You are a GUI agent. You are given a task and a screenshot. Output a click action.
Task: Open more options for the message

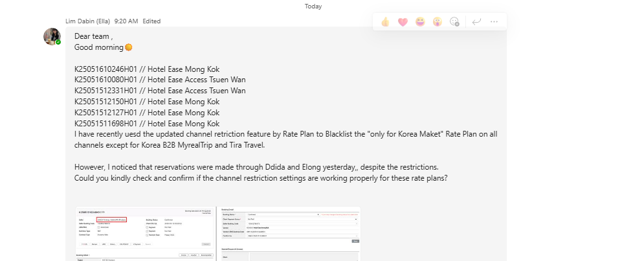[494, 22]
